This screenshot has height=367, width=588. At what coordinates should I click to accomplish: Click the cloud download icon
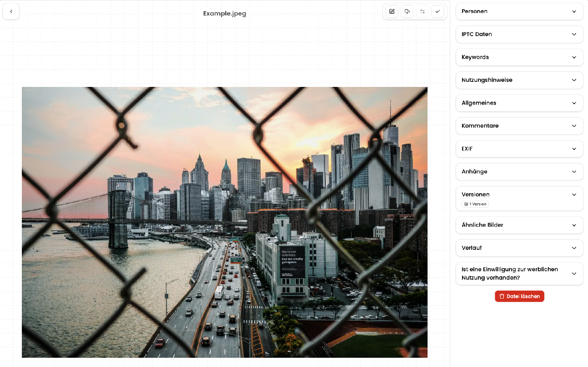coord(407,11)
